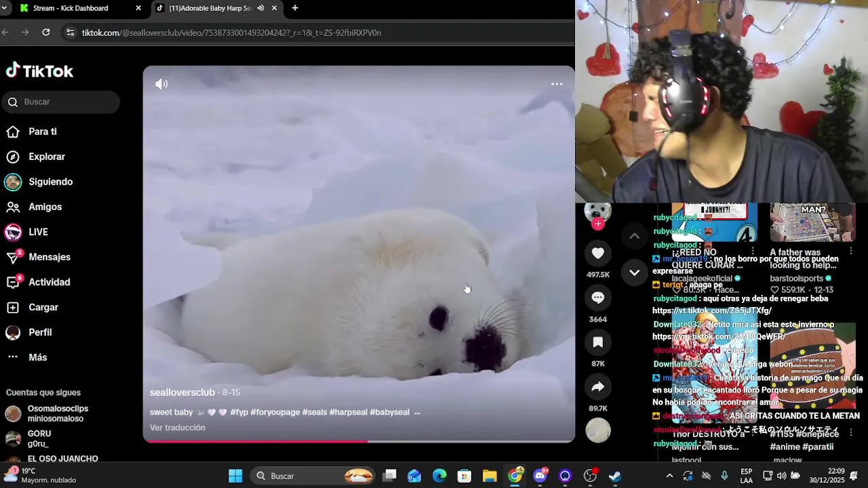Click the #harpseal hashtag
Viewport: 868px width, 488px height.
(348, 412)
